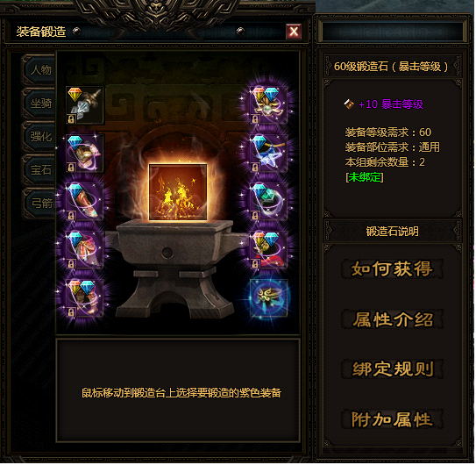Select the weapon equipment slot icon
Screen dimensions: 476x465
click(x=85, y=105)
